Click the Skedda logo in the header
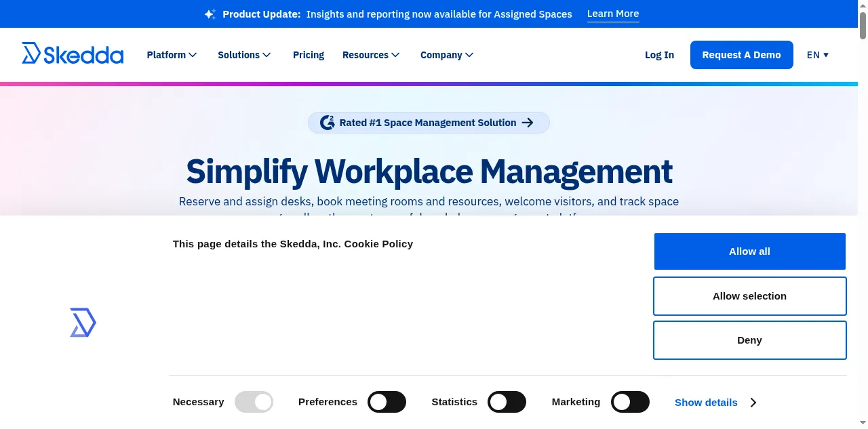Viewport: 868px width, 429px height. (x=73, y=54)
